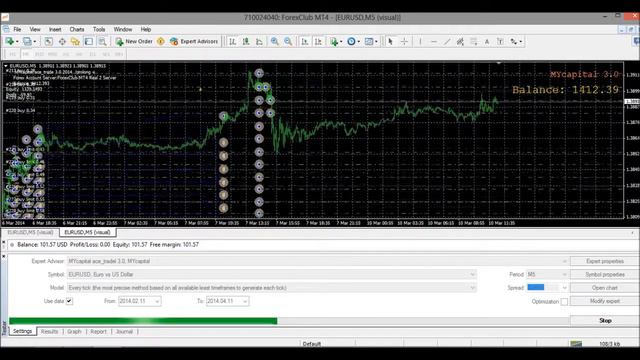Image resolution: width=640 pixels, height=360 pixels.
Task: Select the Trendline drawing tool
Action: pos(447,41)
